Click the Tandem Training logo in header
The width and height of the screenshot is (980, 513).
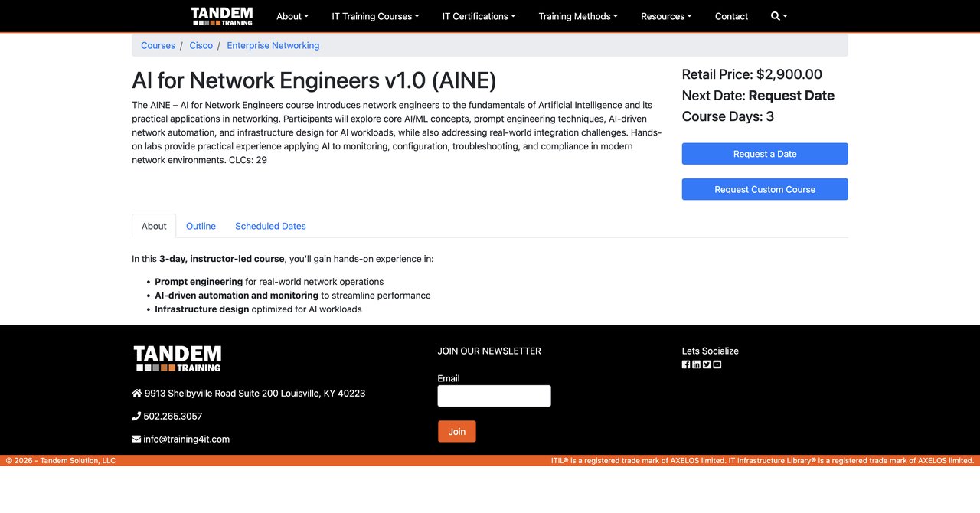pyautogui.click(x=222, y=16)
